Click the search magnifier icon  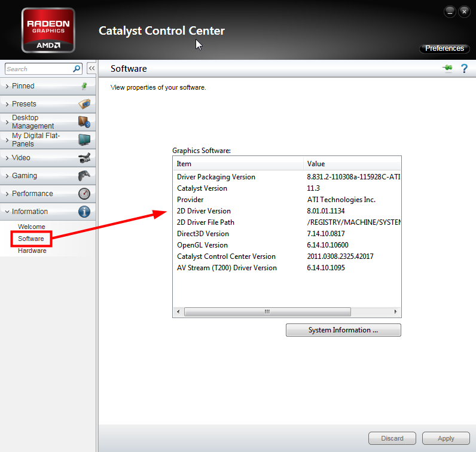pos(77,69)
